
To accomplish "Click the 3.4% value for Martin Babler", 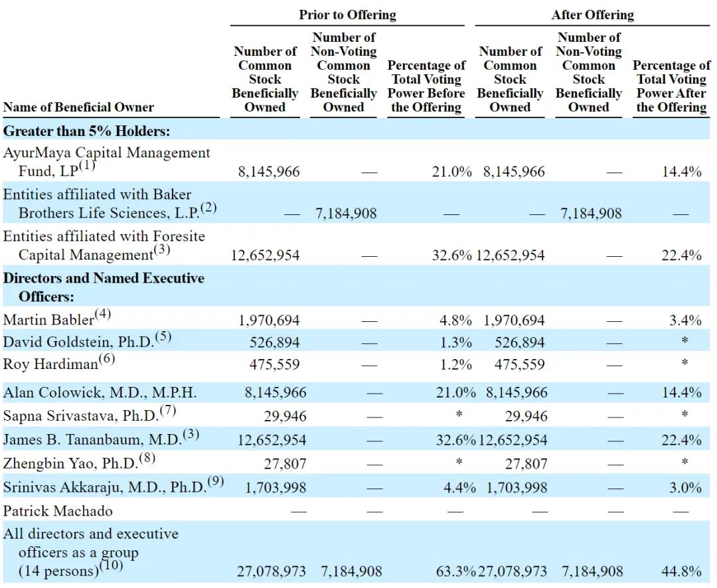I will click(685, 320).
